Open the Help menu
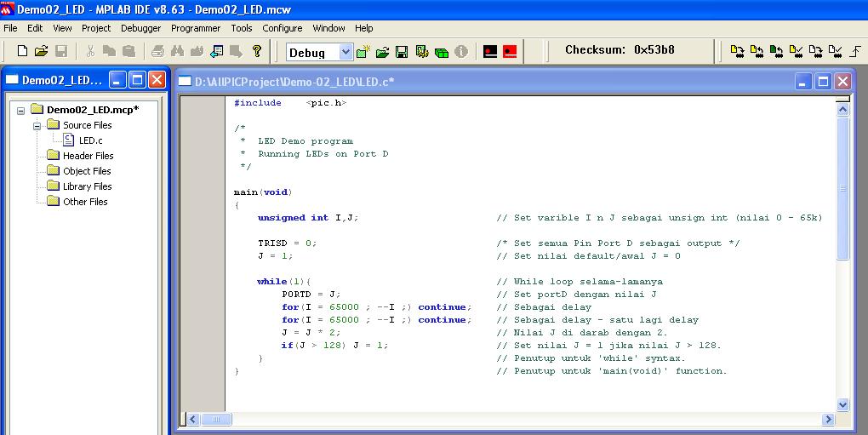 363,28
